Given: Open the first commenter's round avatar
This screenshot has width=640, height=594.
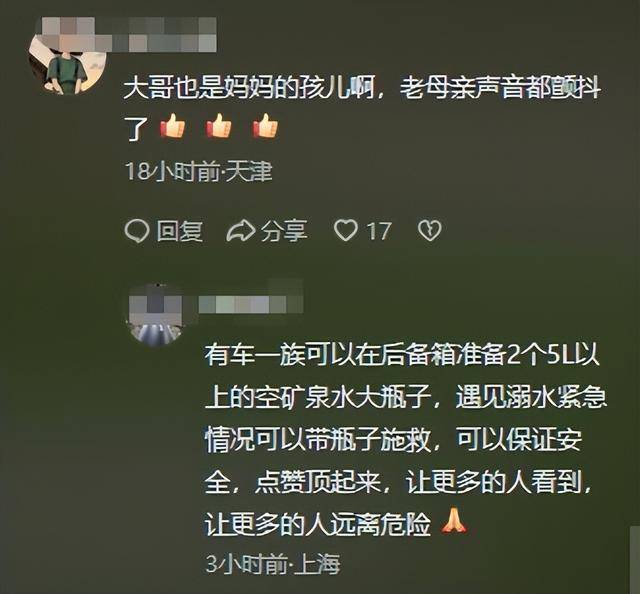Looking at the screenshot, I should [65, 61].
